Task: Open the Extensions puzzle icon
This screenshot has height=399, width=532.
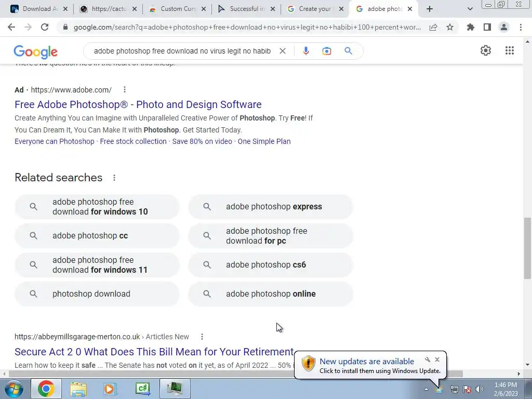Action: point(471,27)
